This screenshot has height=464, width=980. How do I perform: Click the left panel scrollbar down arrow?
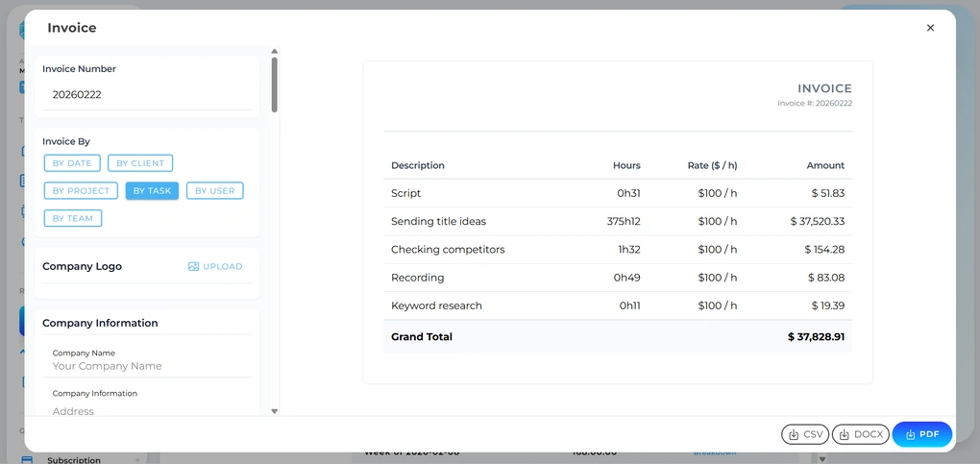coord(274,411)
